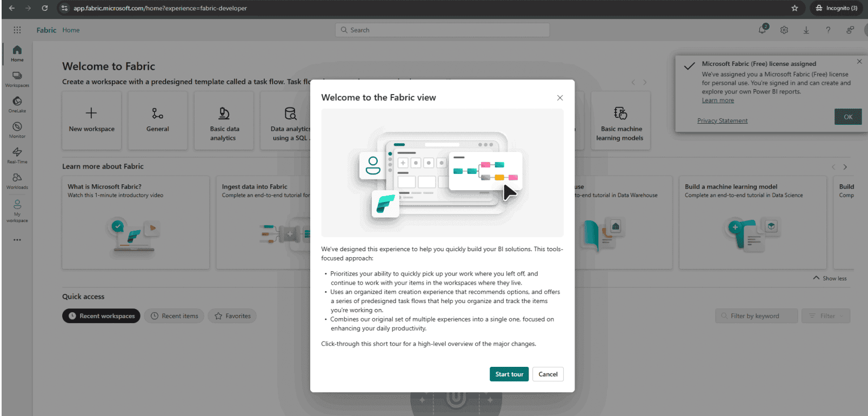Open the app launcher grid icon
Viewport: 868px width, 416px height.
pyautogui.click(x=17, y=30)
